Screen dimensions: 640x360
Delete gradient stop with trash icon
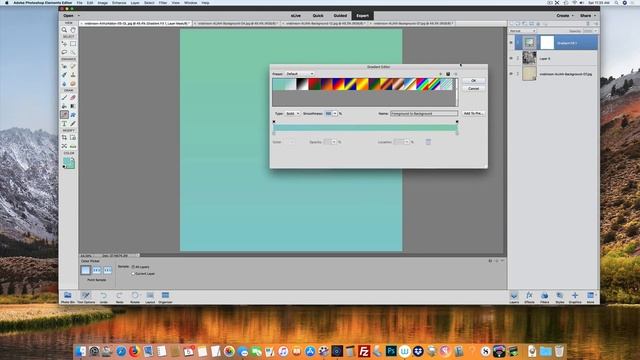428,142
